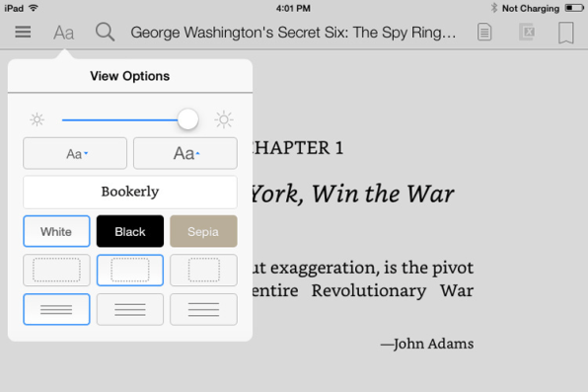Open the notes page icon
The width and height of the screenshot is (588, 392).
pyautogui.click(x=484, y=32)
